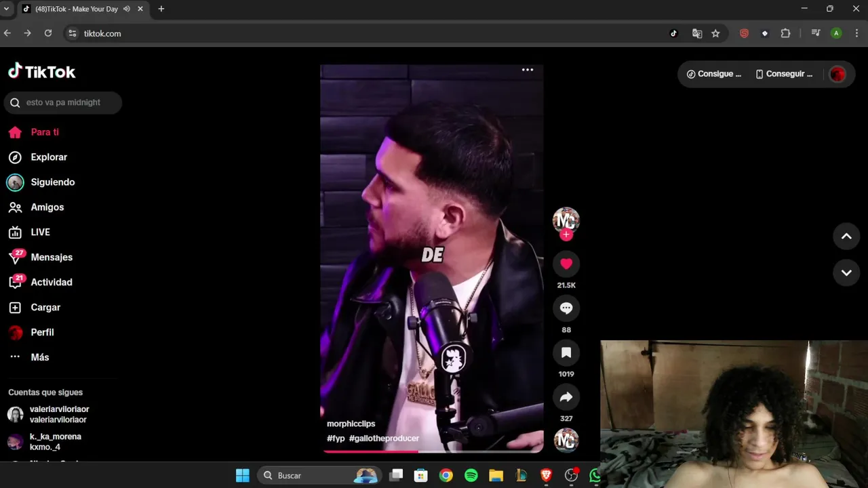The image size is (868, 488).
Task: Go back in browser history
Action: (7, 33)
